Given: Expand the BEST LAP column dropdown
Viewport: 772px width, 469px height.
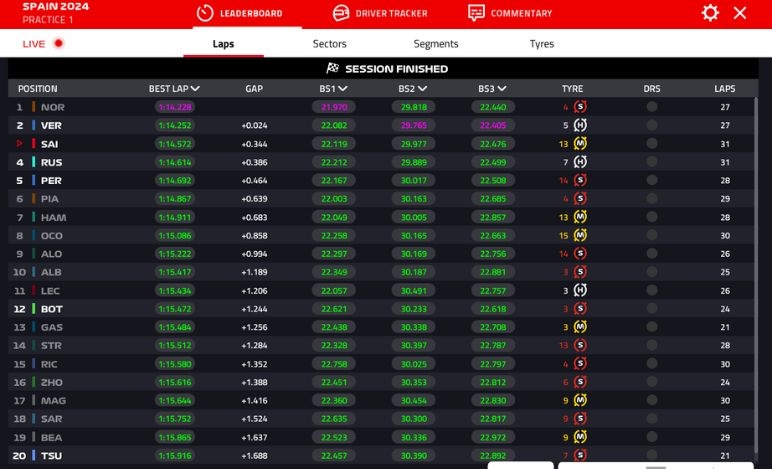Looking at the screenshot, I should coord(196,89).
